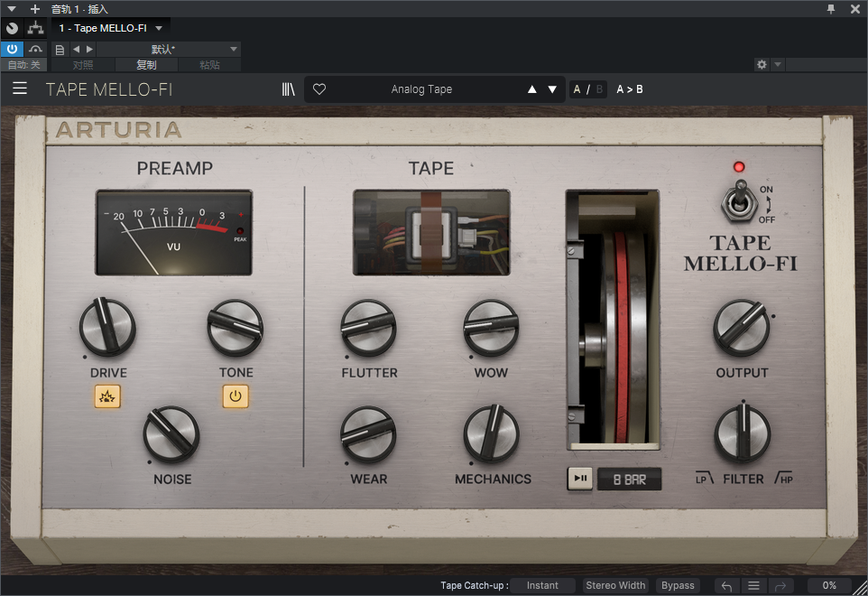
Task: Click the 0% CPU meter
Action: 828,585
